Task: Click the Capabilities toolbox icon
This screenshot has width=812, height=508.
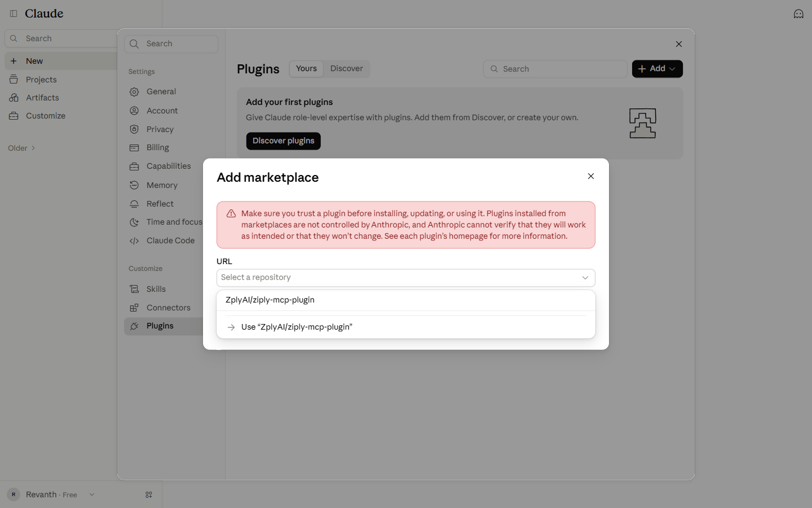Action: click(134, 167)
